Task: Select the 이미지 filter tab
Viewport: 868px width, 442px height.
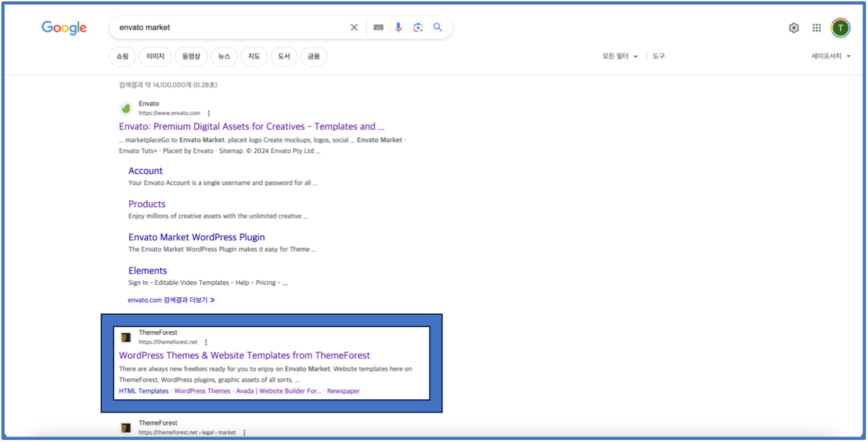Action: 155,56
